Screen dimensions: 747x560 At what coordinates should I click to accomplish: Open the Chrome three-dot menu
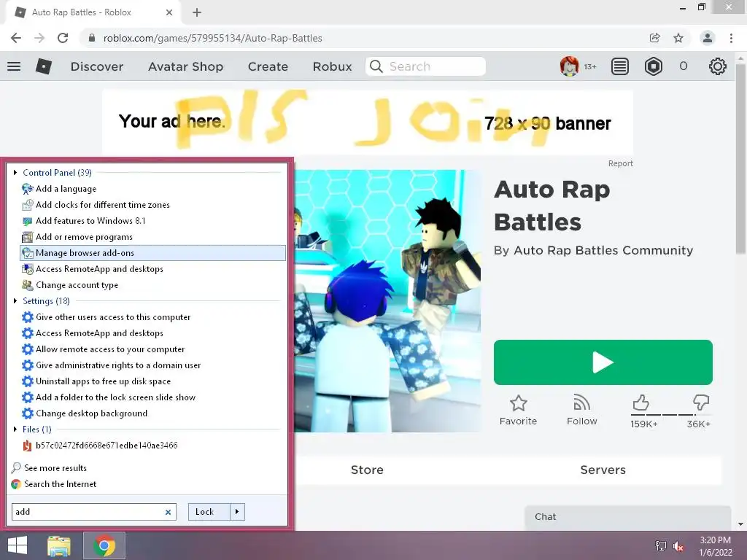(731, 38)
